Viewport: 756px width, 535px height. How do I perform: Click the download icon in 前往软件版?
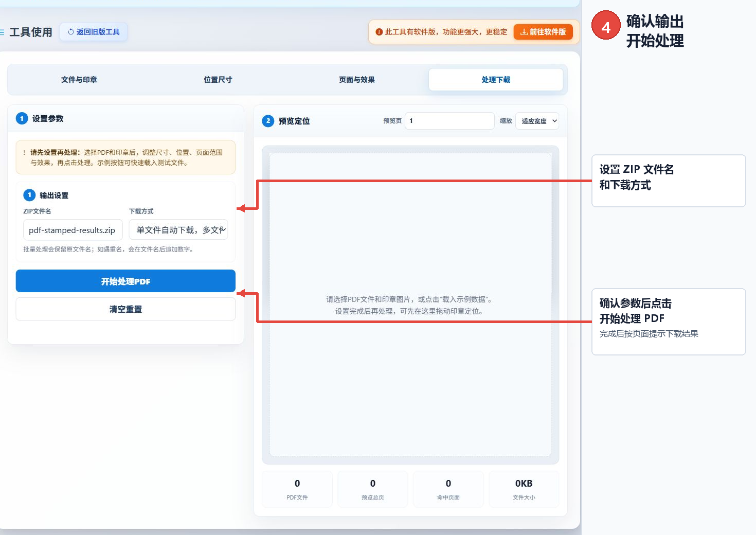(x=524, y=32)
